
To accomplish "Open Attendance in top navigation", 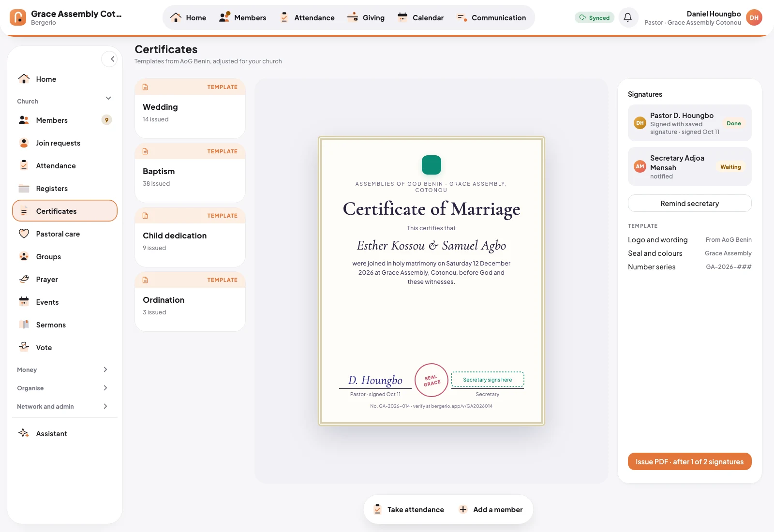I will point(307,17).
